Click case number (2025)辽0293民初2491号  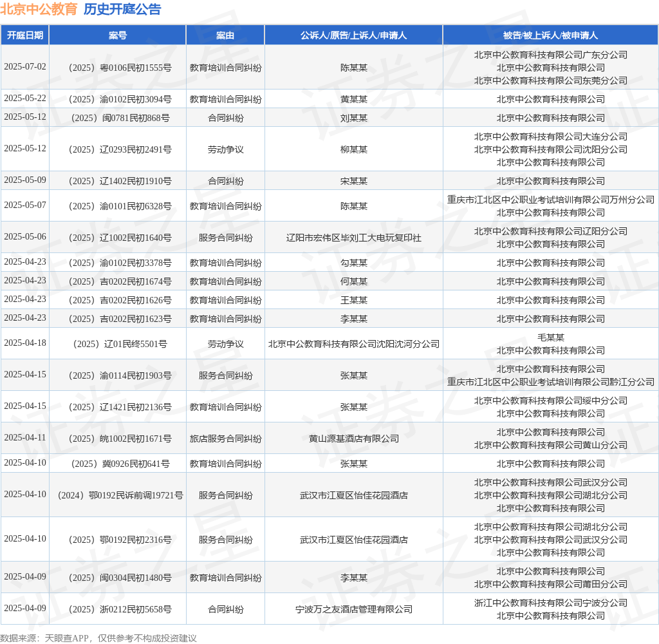click(x=120, y=149)
